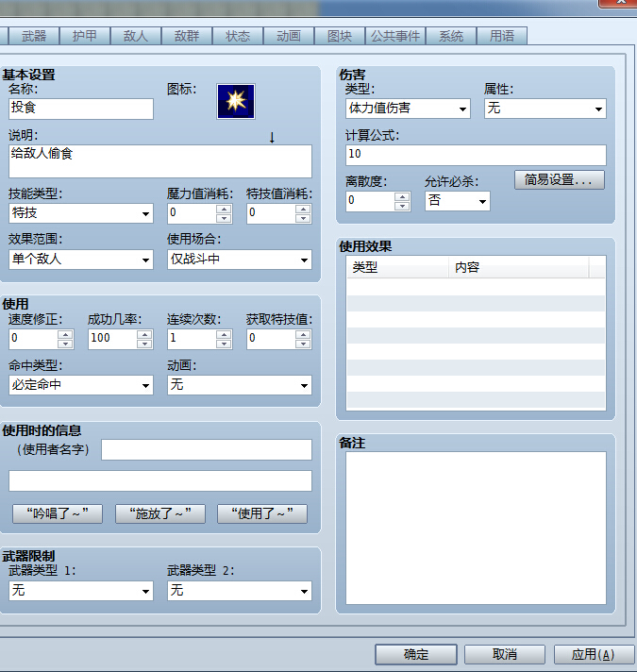This screenshot has width=637, height=672.
Task: Switch to the 公共事件 tab
Action: pyautogui.click(x=395, y=36)
